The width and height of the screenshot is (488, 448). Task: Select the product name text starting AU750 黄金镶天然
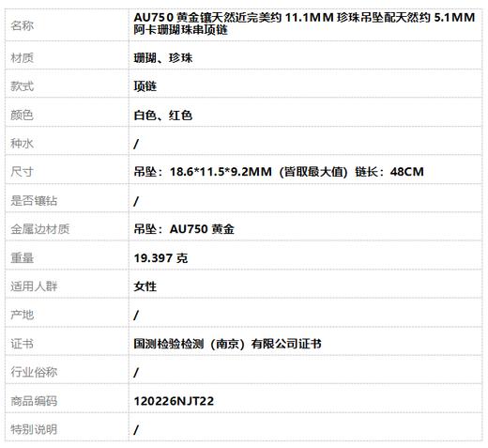pyautogui.click(x=304, y=23)
